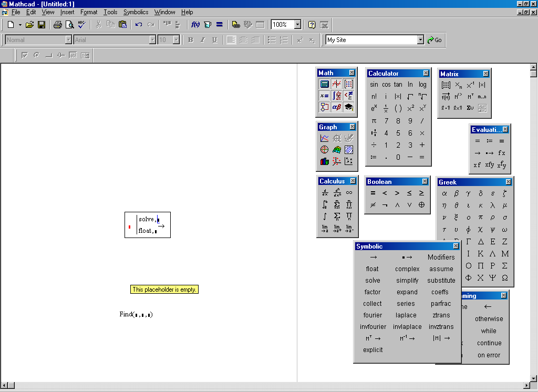Viewport: 538px width, 392px height.
Task: Toggle left text alignment
Action: tap(231, 40)
